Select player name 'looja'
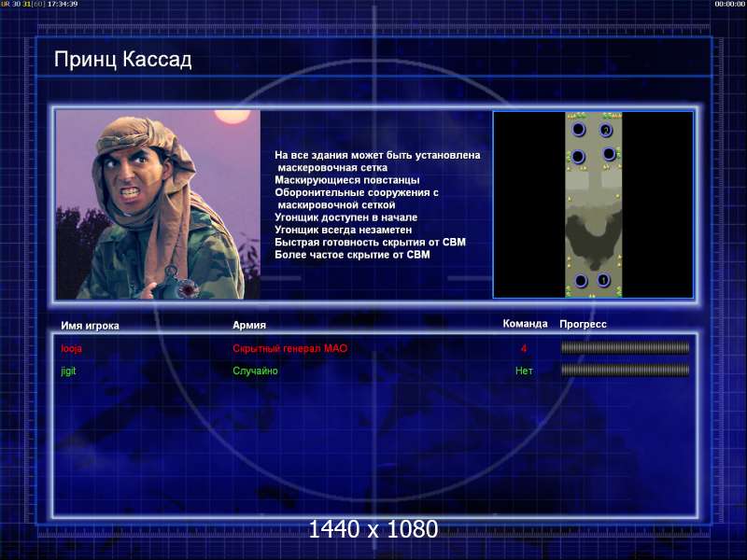The height and width of the screenshot is (560, 747). (x=72, y=348)
